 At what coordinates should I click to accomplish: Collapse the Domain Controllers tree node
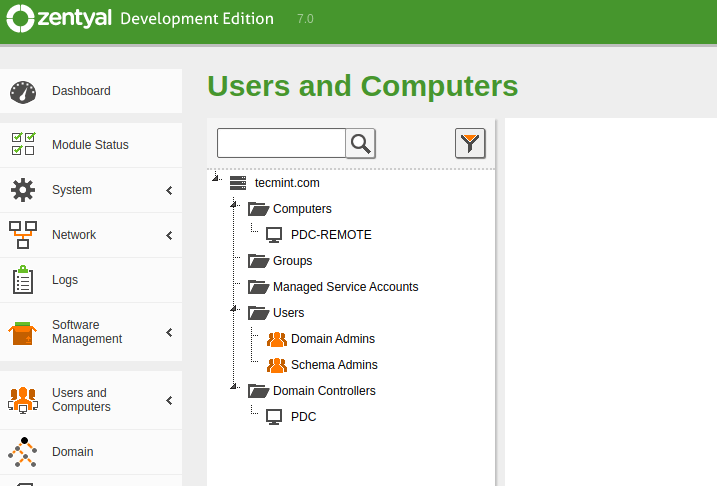tap(234, 386)
